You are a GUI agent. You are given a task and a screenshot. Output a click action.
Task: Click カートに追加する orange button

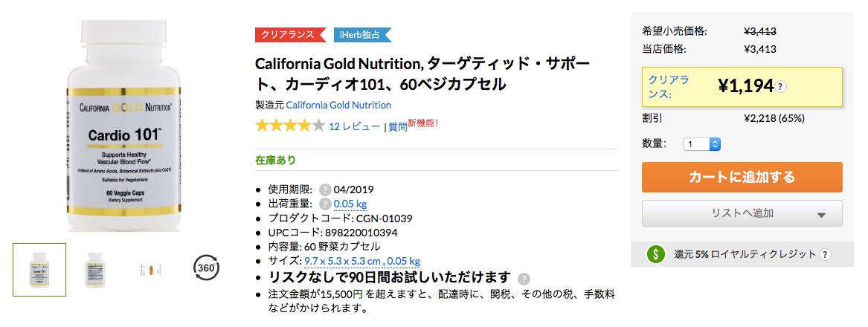(x=742, y=177)
